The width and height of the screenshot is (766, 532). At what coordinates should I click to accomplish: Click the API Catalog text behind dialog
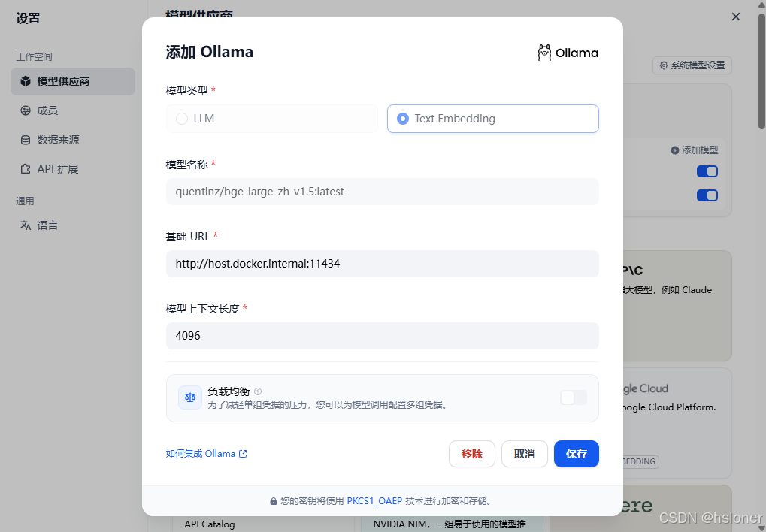[210, 524]
